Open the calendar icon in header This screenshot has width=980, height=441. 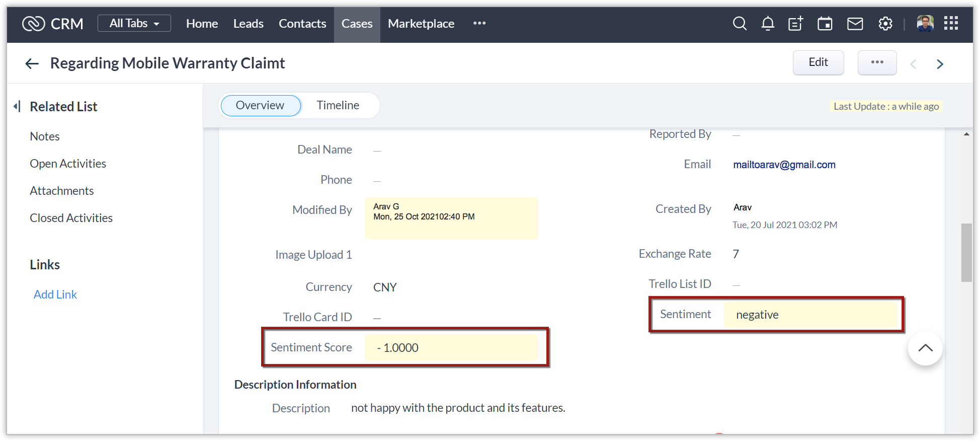(x=825, y=24)
